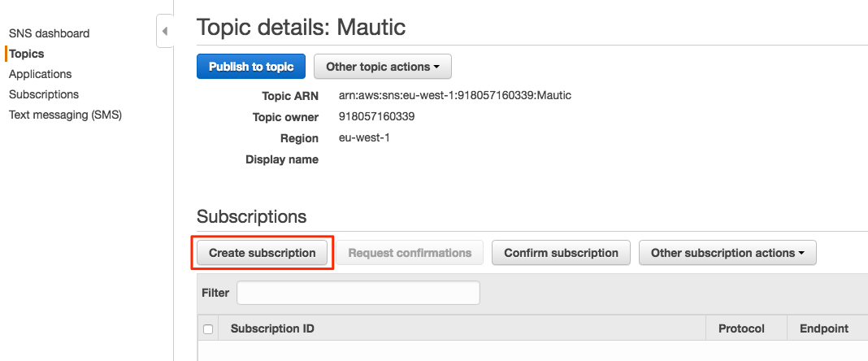
Task: Open SNS dashboard in the sidebar
Action: tap(49, 33)
